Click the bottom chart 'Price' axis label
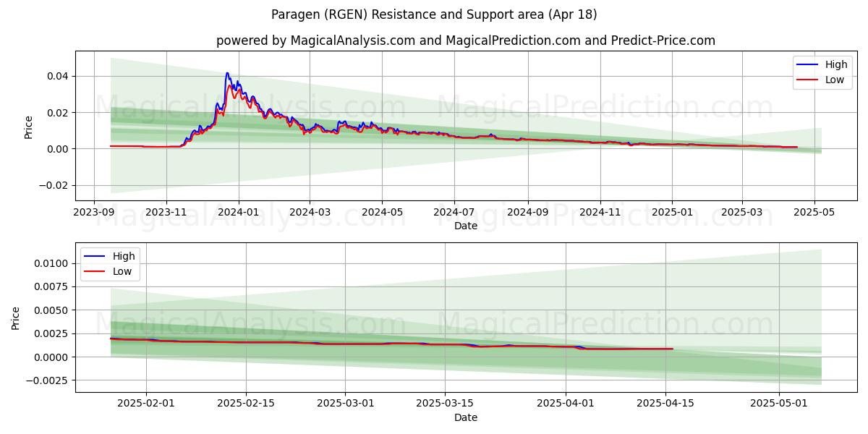The image size is (868, 434). 16,318
